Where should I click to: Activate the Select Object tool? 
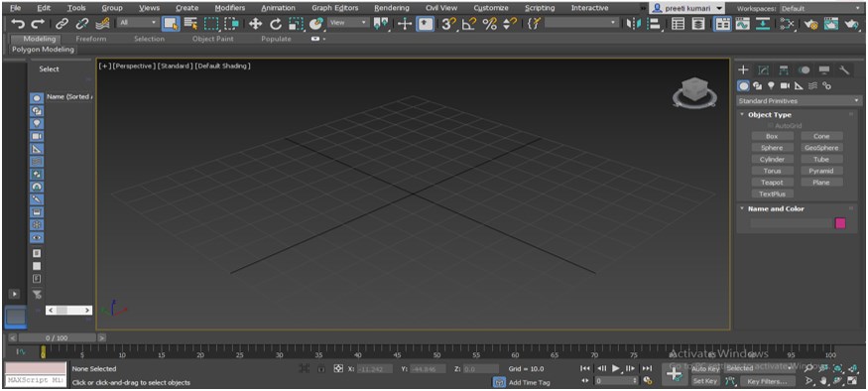pyautogui.click(x=171, y=23)
